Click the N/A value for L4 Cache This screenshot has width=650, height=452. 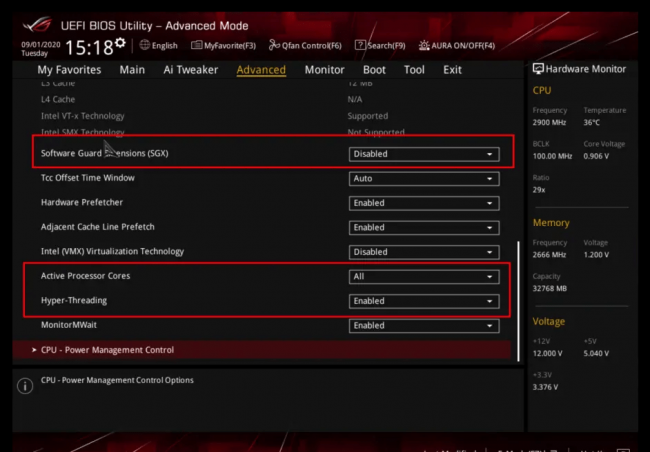(355, 100)
